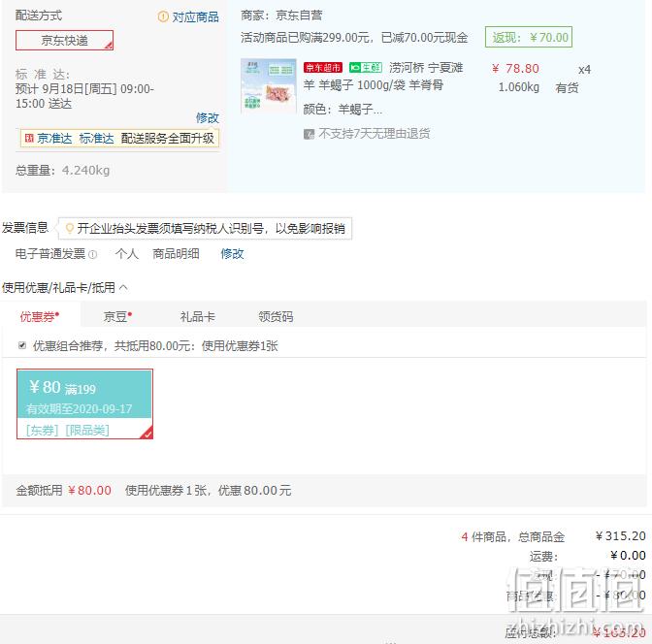Screen dimensions: 652x644
Task: Open the 对应商品 link
Action: click(195, 17)
